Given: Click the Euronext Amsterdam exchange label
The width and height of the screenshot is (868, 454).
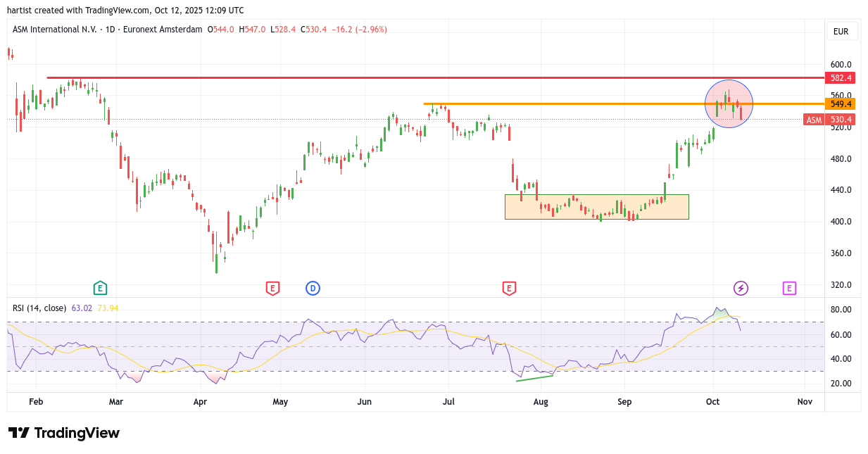Looking at the screenshot, I should (x=163, y=30).
